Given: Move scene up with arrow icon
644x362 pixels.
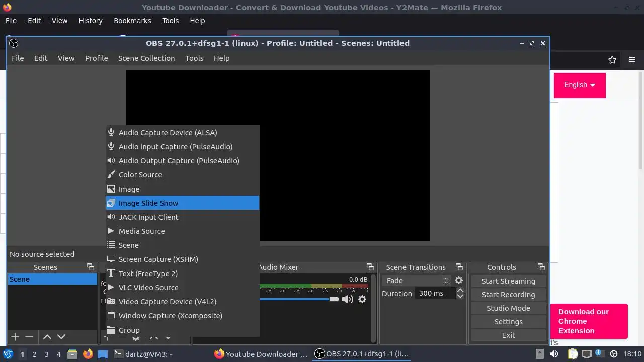Looking at the screenshot, I should coord(47,337).
